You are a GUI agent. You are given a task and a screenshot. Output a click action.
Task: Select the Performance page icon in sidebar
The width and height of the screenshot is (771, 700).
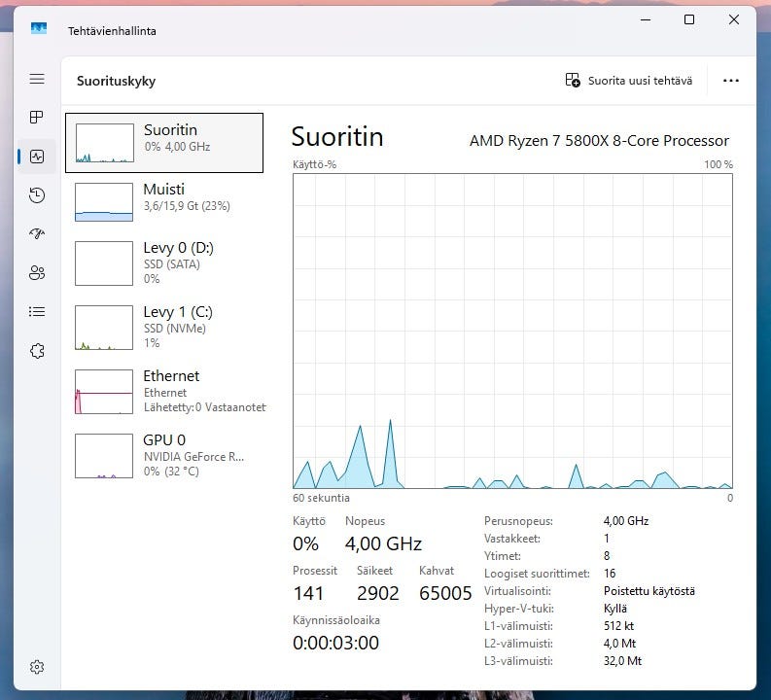click(x=37, y=157)
